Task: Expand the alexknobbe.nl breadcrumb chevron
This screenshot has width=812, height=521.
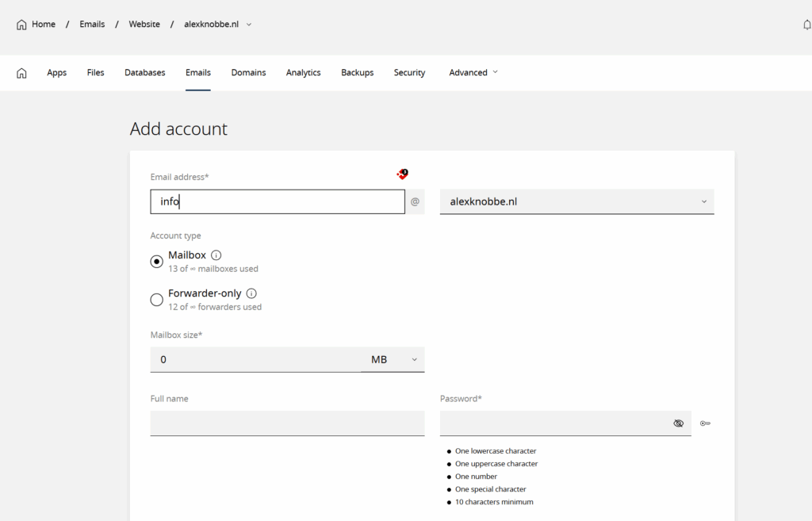Action: [249, 25]
